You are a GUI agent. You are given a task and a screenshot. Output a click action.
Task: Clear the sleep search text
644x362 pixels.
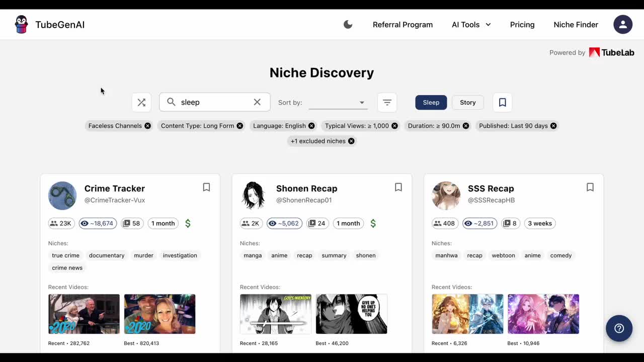(x=257, y=102)
